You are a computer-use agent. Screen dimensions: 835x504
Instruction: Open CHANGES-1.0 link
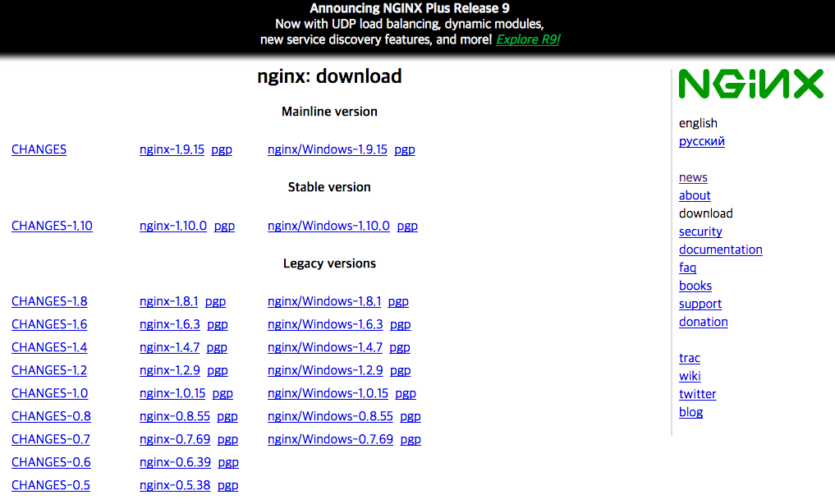[50, 393]
